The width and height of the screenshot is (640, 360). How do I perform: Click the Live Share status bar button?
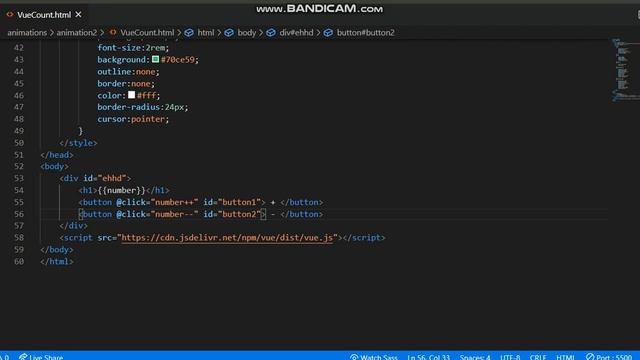[41, 357]
